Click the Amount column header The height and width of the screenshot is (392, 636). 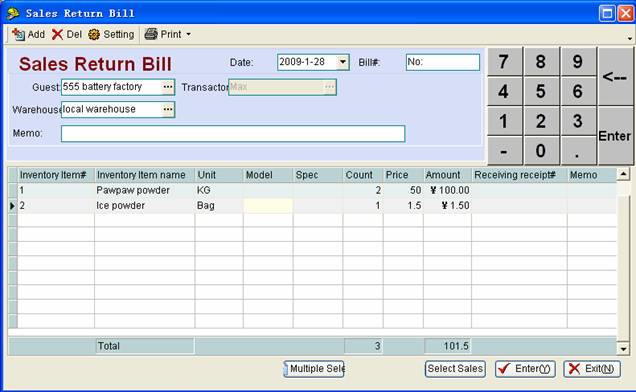447,175
